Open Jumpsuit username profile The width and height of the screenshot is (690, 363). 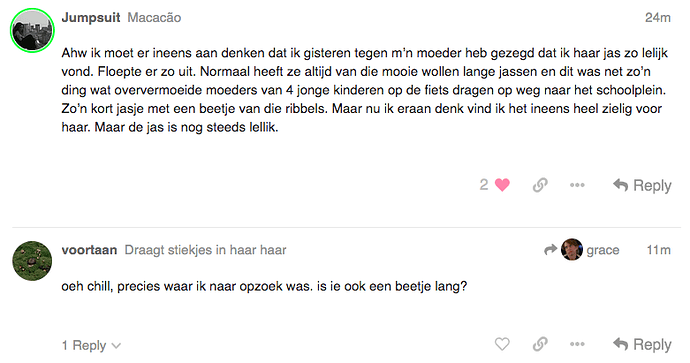pyautogui.click(x=91, y=18)
